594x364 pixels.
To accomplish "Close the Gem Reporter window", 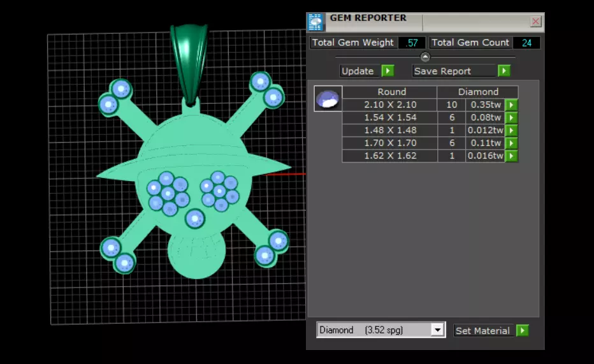I will 535,22.
